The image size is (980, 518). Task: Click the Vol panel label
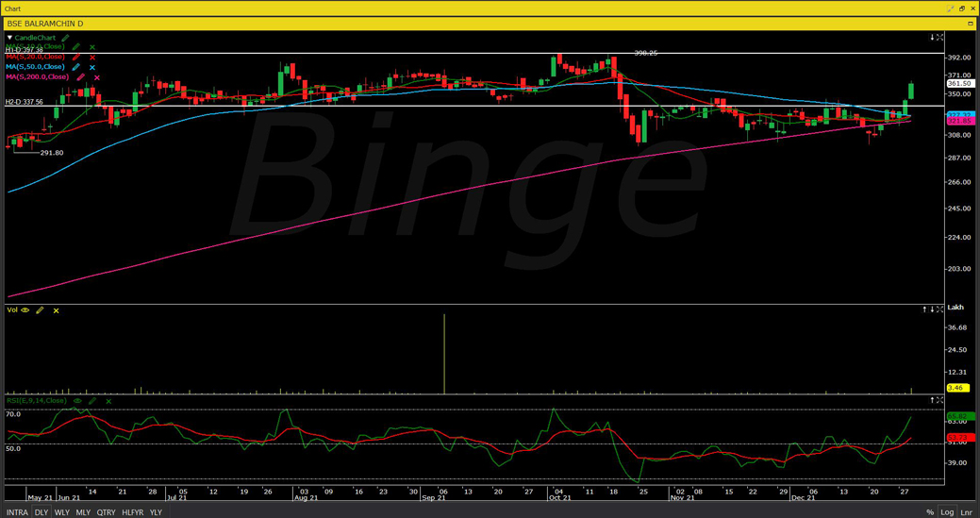pos(12,309)
